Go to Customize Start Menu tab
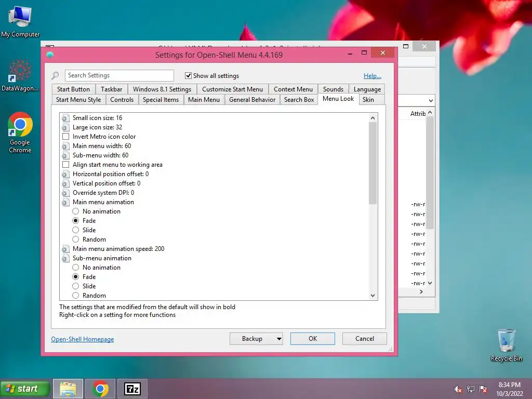Screen dimensions: 532x399 (x=232, y=89)
